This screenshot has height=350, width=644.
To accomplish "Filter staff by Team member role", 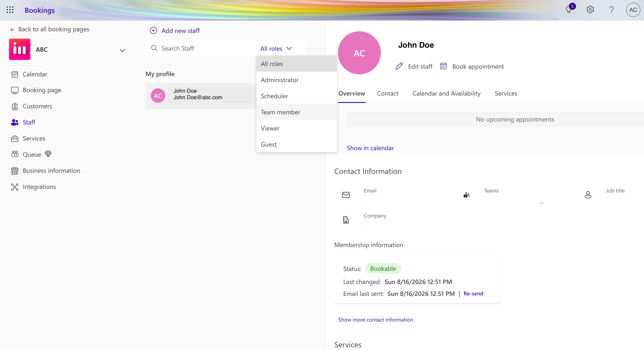I will pyautogui.click(x=296, y=112).
